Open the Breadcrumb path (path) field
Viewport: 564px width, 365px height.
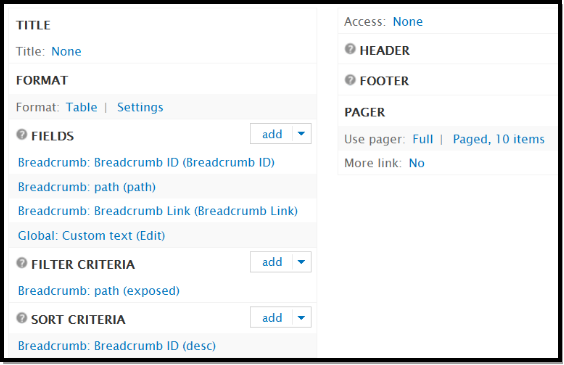(x=87, y=187)
